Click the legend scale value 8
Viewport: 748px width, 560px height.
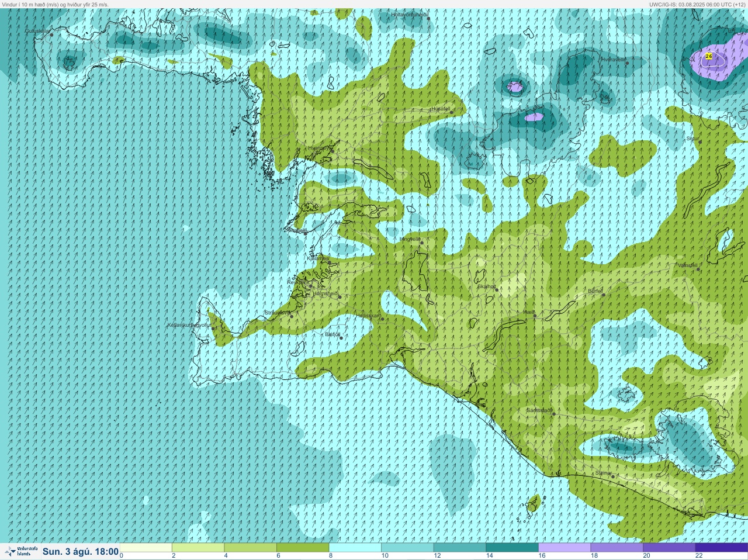[x=332, y=556]
